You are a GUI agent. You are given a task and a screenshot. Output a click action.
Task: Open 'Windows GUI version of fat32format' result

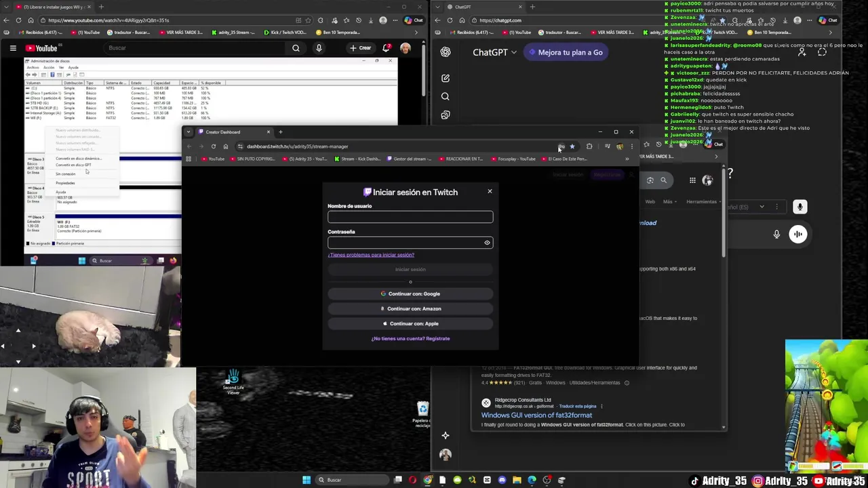coord(536,415)
